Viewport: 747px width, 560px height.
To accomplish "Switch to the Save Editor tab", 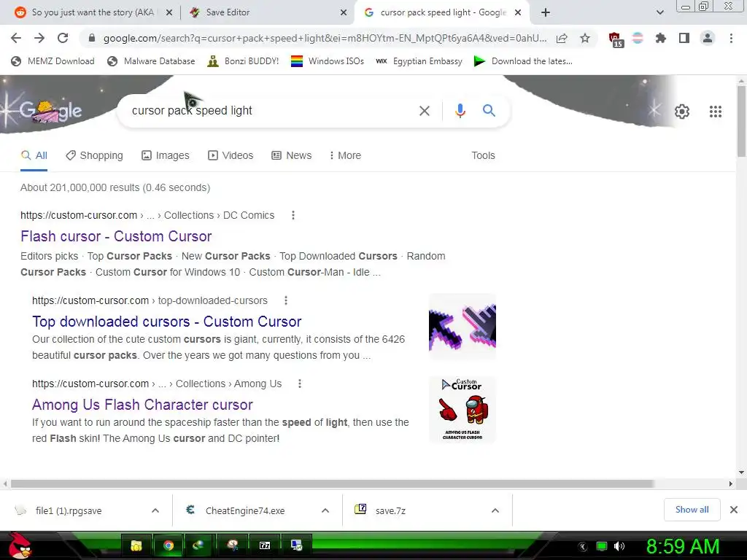I will (268, 12).
